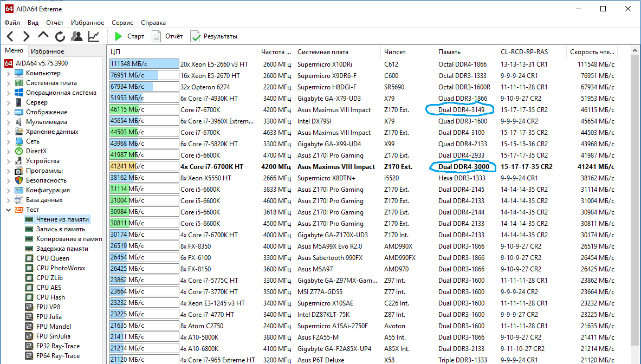Image resolution: width=641 pixels, height=364 pixels.
Task: Sort by the CL-RCD-RP-RAS column header
Action: pyautogui.click(x=532, y=52)
